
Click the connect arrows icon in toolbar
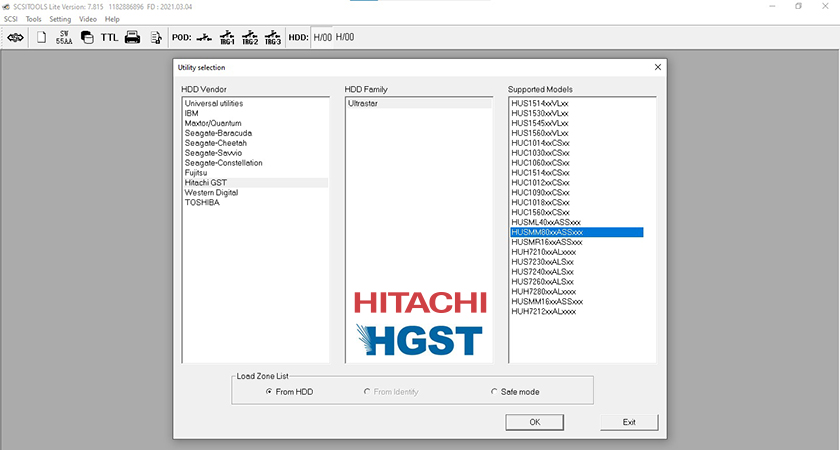[16, 38]
